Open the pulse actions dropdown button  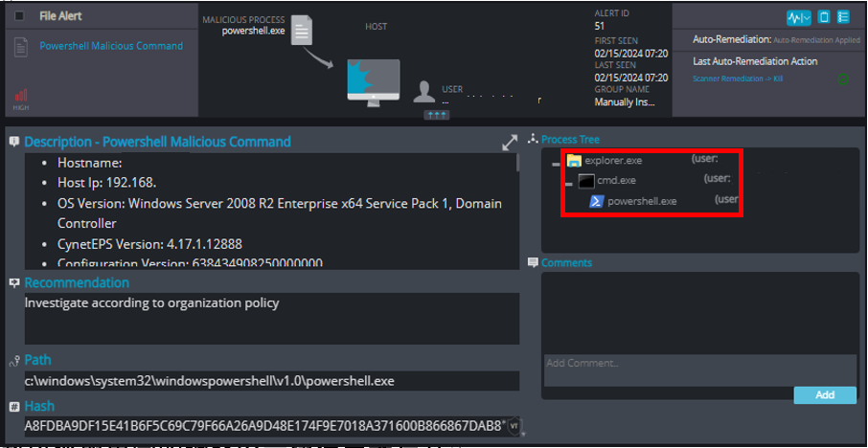(799, 17)
